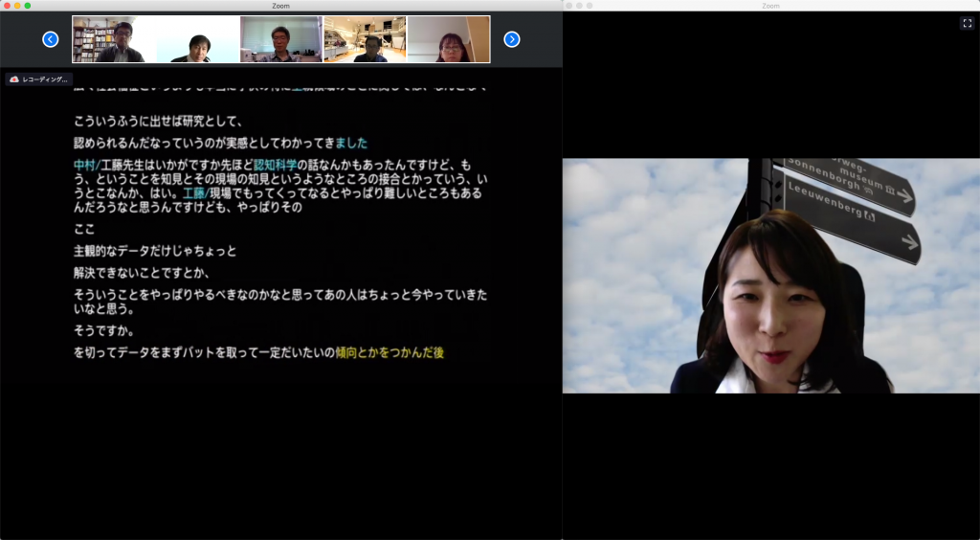Viewport: 980px width, 540px height.
Task: Select second participant thumbnail on white background
Action: tap(197, 39)
